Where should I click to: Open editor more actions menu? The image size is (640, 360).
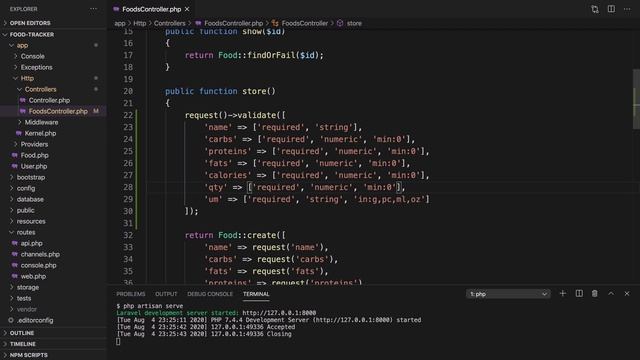tap(627, 9)
